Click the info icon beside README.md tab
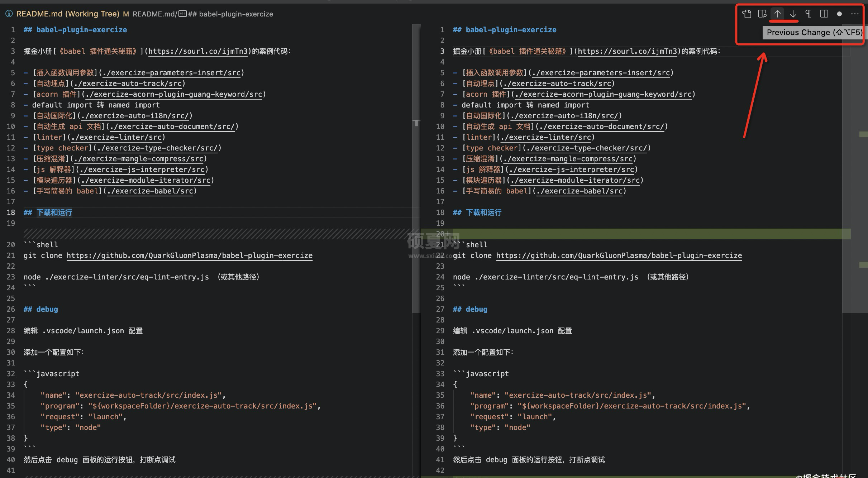Screen dimensions: 868x478 pyautogui.click(x=9, y=14)
